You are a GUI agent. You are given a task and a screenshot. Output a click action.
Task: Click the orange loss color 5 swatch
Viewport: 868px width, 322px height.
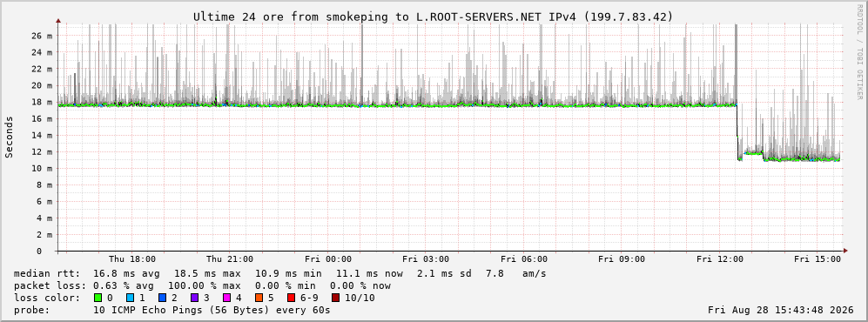click(259, 299)
